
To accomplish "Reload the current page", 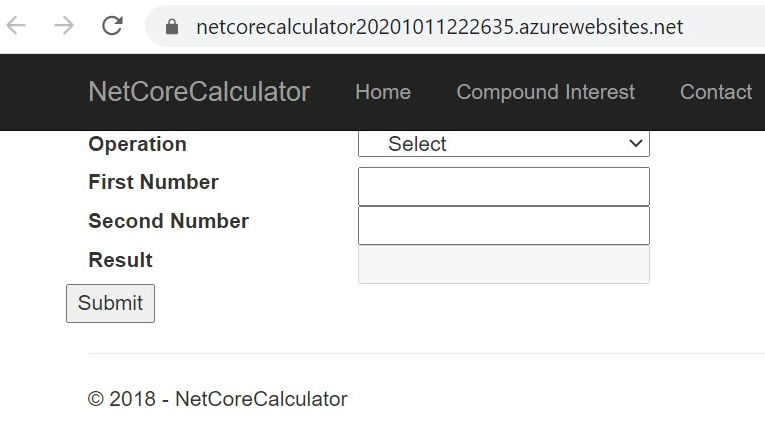I will tap(112, 26).
